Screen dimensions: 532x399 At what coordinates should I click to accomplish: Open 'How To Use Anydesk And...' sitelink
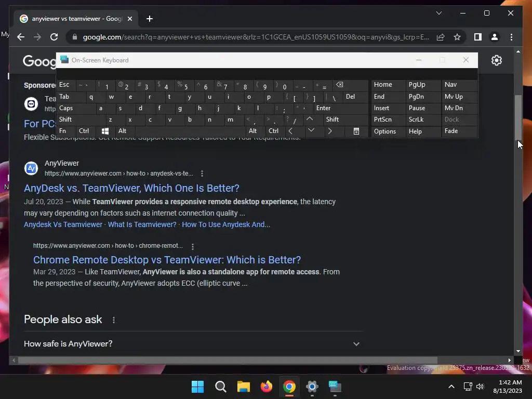[226, 224]
